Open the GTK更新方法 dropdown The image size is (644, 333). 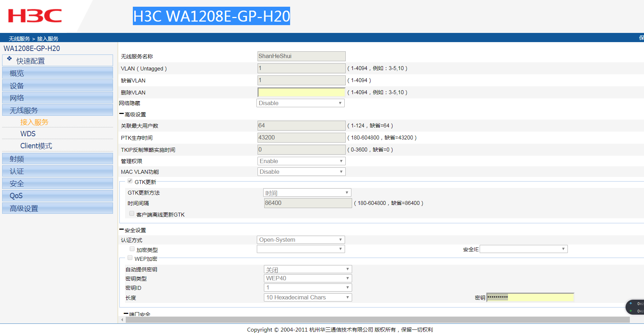(x=307, y=193)
